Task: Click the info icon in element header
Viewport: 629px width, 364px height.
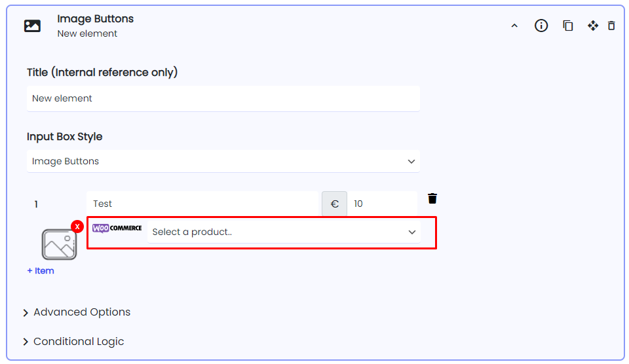Action: click(x=541, y=26)
